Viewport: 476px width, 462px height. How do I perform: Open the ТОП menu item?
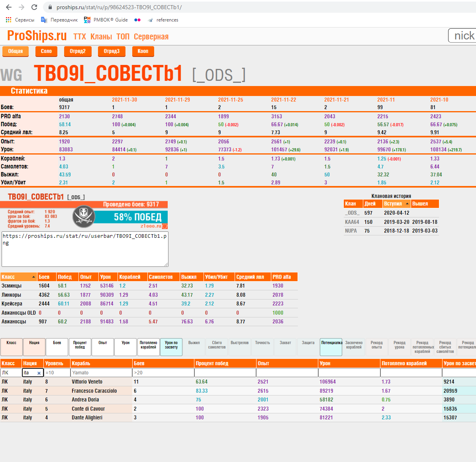pyautogui.click(x=123, y=37)
